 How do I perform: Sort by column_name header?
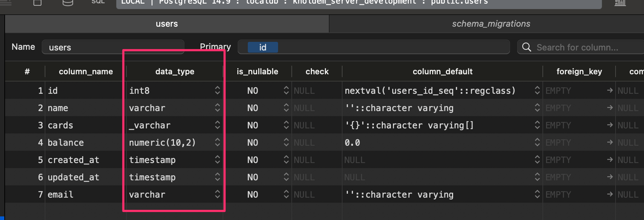(x=86, y=71)
